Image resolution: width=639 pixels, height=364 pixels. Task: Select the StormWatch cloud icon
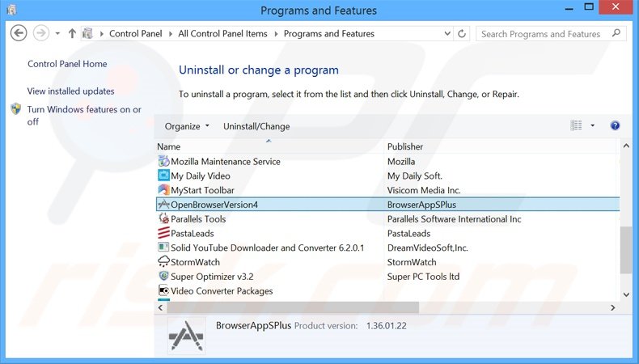pyautogui.click(x=163, y=261)
